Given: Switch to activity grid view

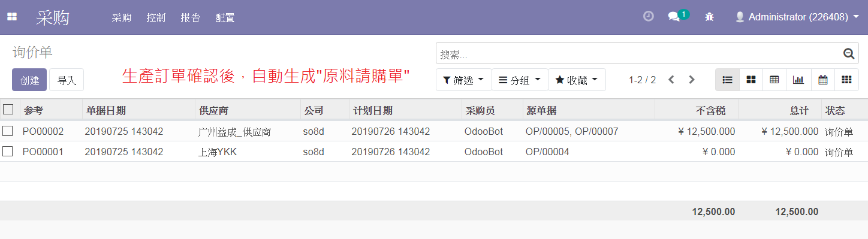Looking at the screenshot, I should (846, 80).
